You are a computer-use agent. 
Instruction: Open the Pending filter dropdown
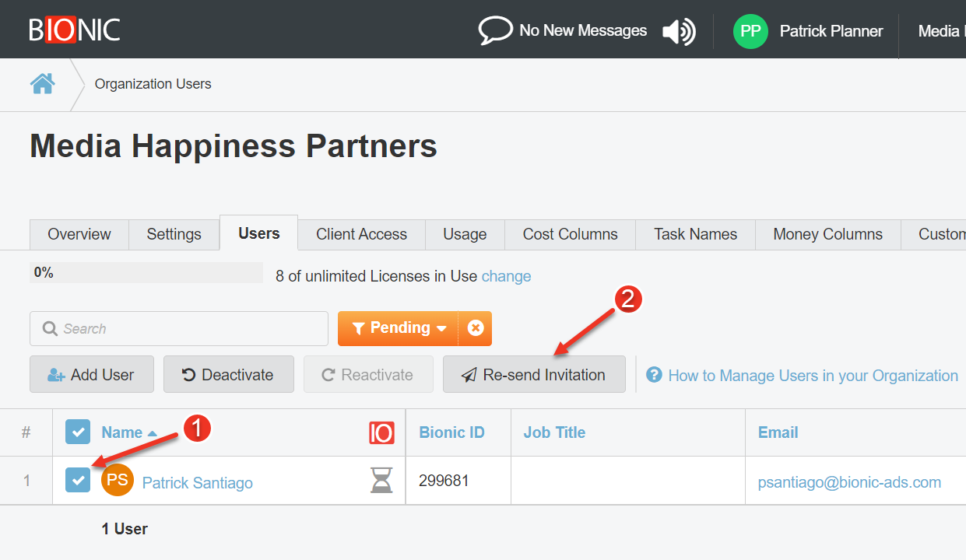click(397, 328)
